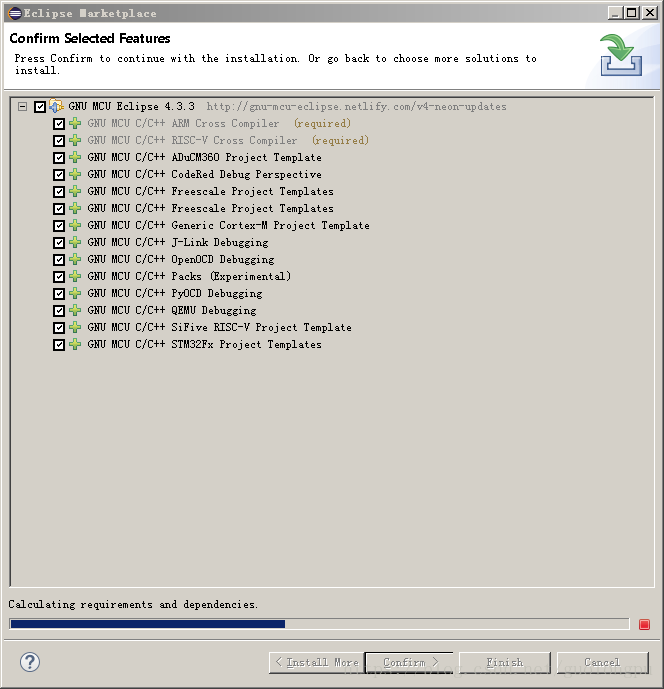Click the Eclipse logo in the title bar
Viewport: 664px width, 689px height.
[15, 13]
